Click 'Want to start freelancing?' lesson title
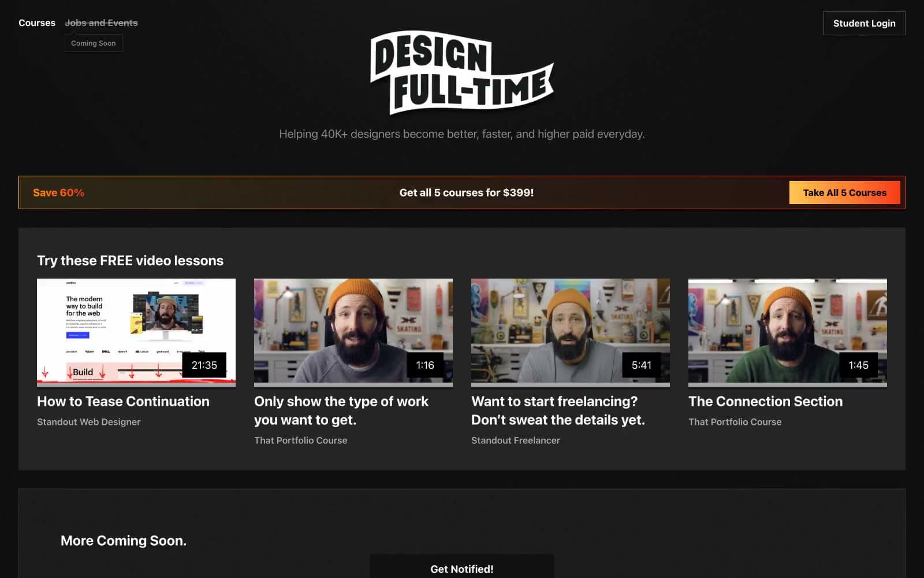Screen dimensions: 924x578 (x=558, y=410)
